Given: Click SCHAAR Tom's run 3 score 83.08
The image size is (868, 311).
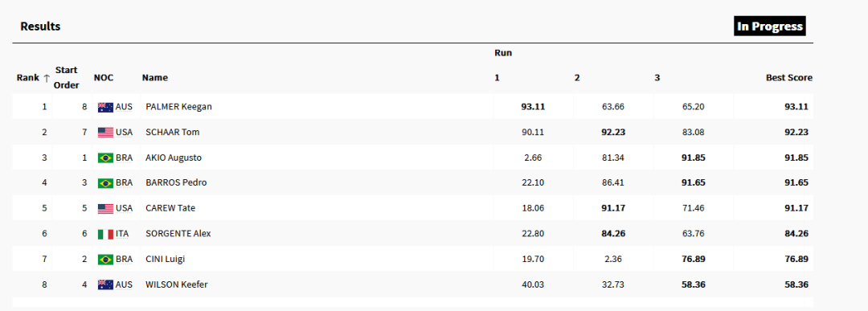Looking at the screenshot, I should coord(693,133).
